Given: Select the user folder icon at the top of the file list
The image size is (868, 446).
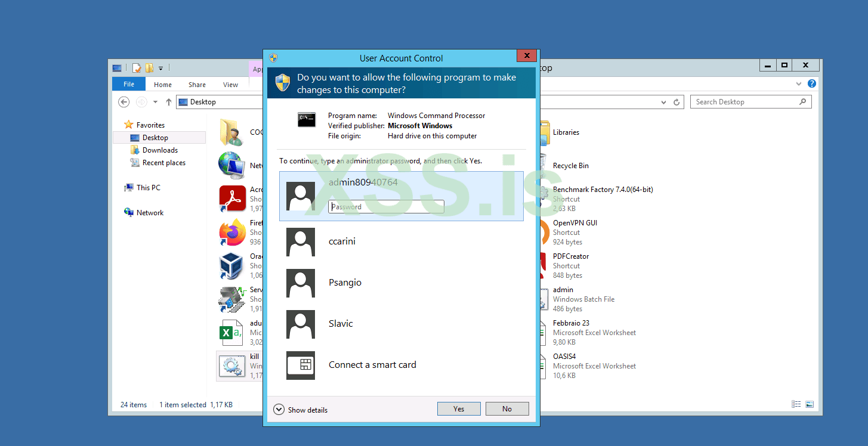Looking at the screenshot, I should click(231, 132).
